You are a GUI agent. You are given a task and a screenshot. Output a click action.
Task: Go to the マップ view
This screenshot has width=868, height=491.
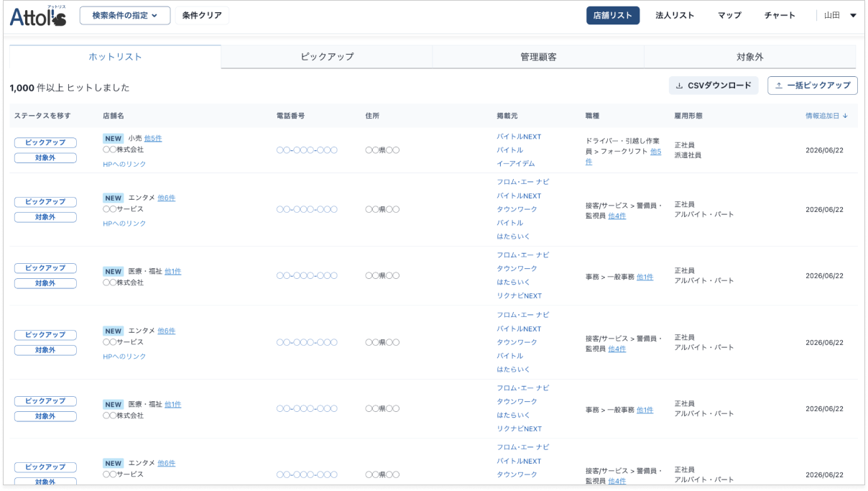(x=729, y=16)
